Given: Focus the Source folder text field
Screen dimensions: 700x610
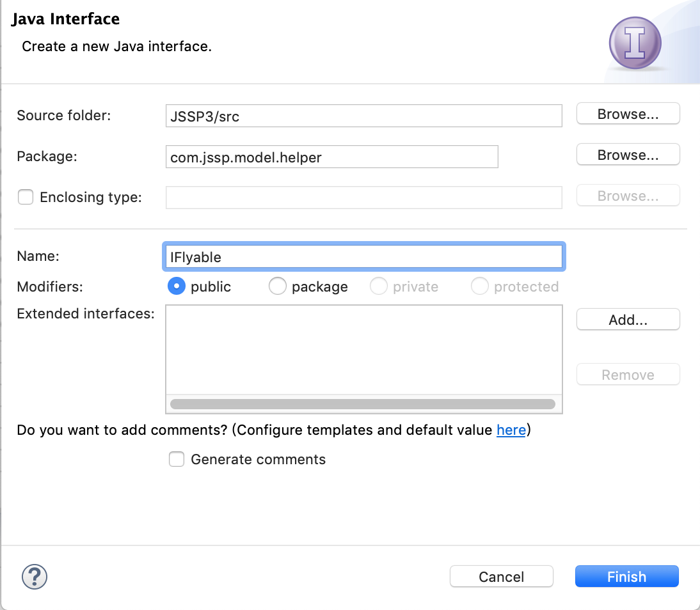Looking at the screenshot, I should point(364,116).
